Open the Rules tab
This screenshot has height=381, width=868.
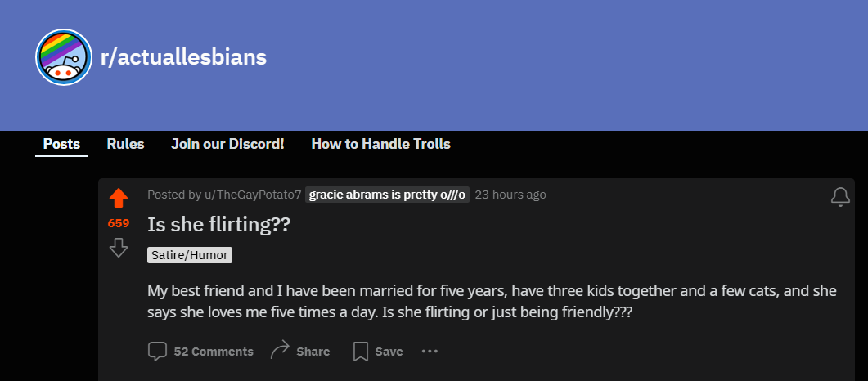tap(125, 144)
